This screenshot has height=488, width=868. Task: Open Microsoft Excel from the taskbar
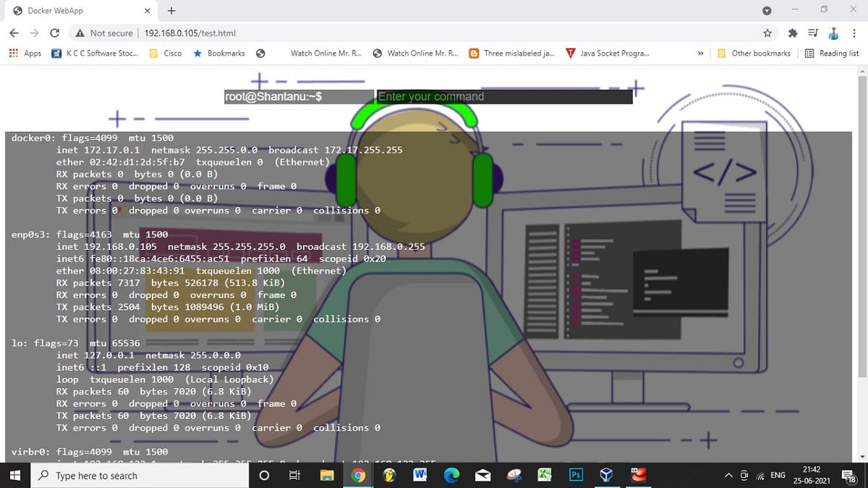pos(545,475)
